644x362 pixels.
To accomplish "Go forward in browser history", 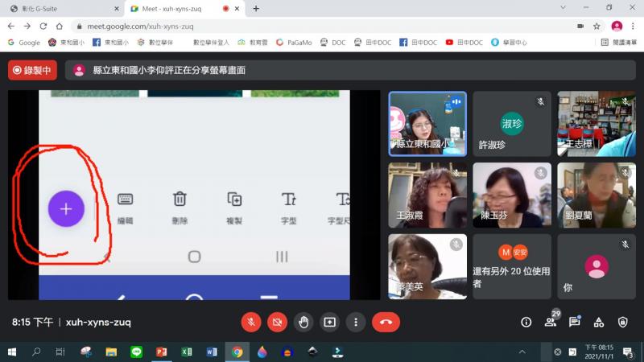I will 27,27.
